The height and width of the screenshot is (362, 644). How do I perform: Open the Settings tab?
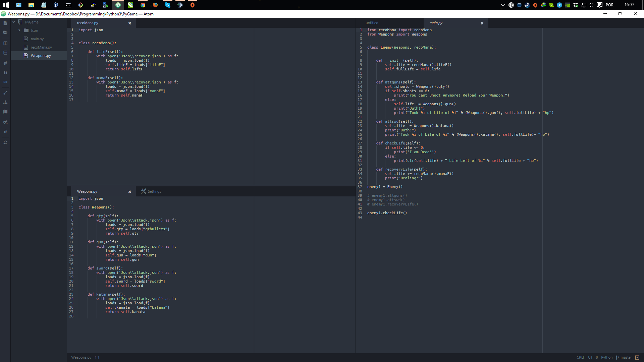(x=151, y=191)
